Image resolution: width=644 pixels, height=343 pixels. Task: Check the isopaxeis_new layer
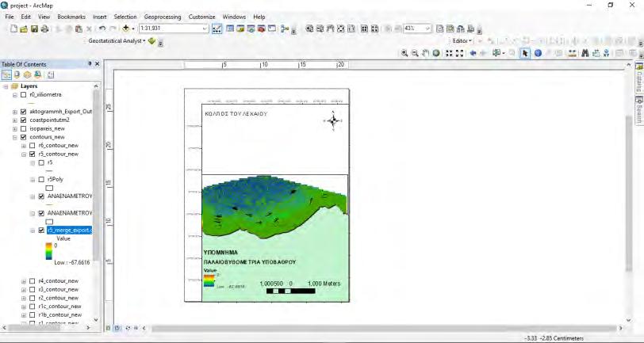point(24,128)
